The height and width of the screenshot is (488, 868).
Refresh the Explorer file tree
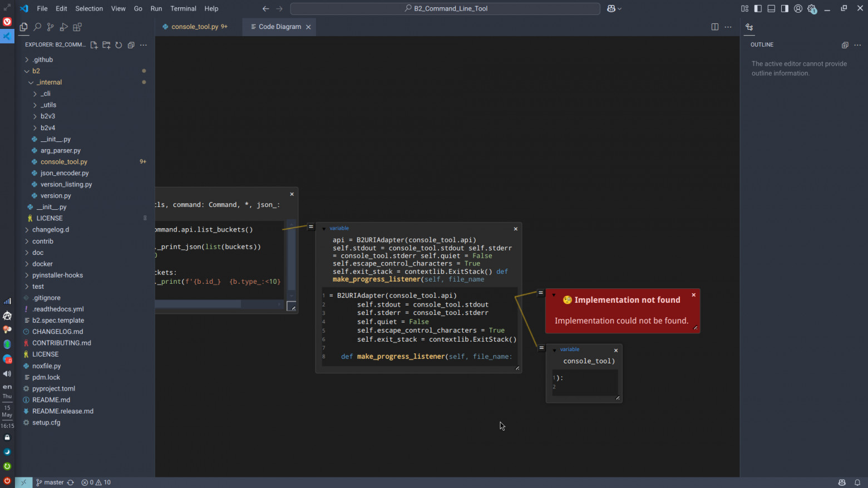pos(119,45)
